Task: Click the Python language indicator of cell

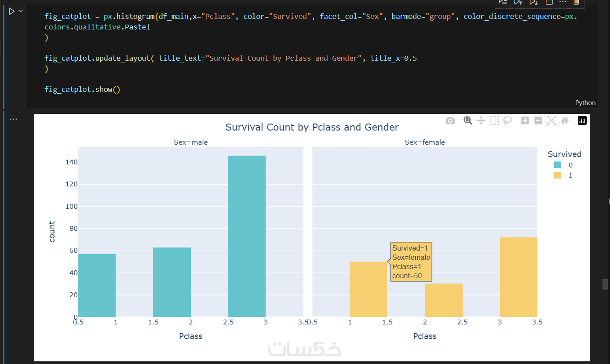Action: pos(585,103)
